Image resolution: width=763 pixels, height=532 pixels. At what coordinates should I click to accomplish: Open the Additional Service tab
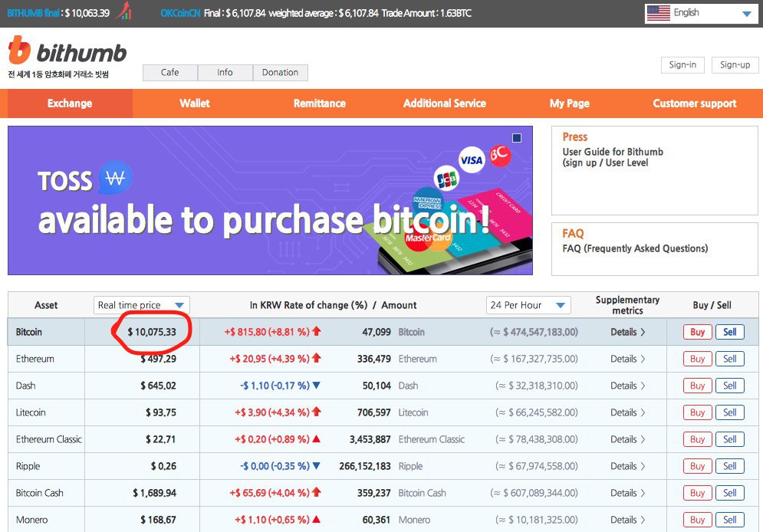tap(444, 103)
